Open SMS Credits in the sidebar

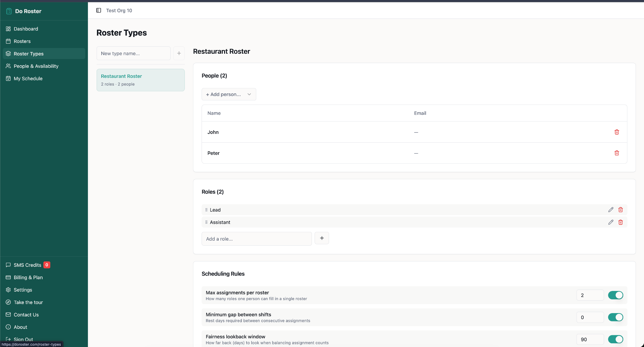pos(44,265)
